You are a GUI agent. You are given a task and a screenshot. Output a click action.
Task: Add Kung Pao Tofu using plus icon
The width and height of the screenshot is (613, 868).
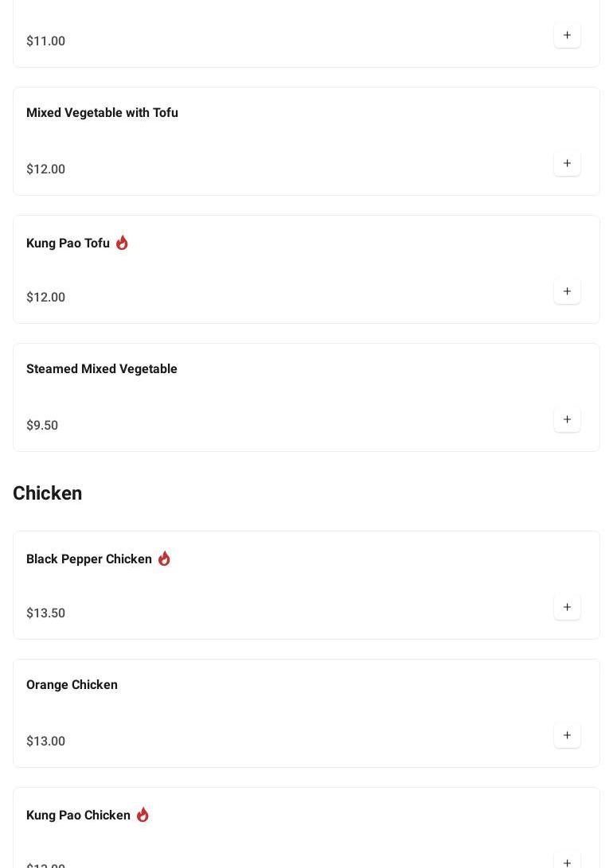(x=567, y=291)
